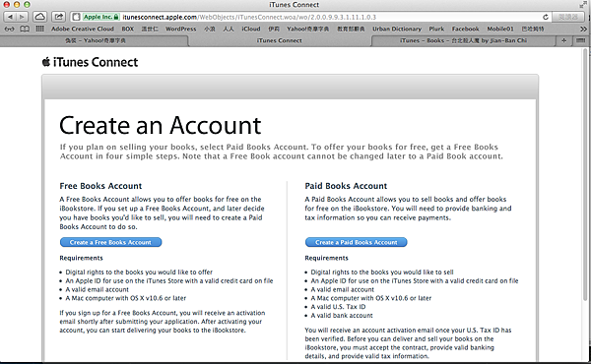Click the iTunes Connect logo heading

90,62
